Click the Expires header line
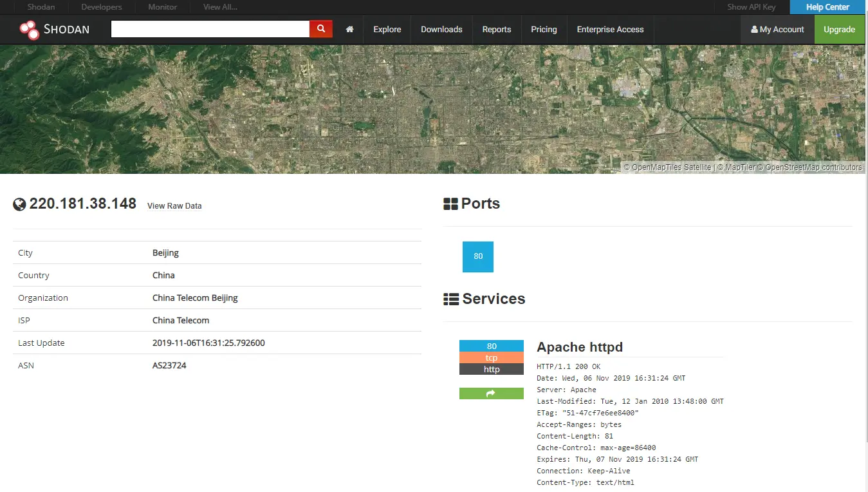 [617, 459]
